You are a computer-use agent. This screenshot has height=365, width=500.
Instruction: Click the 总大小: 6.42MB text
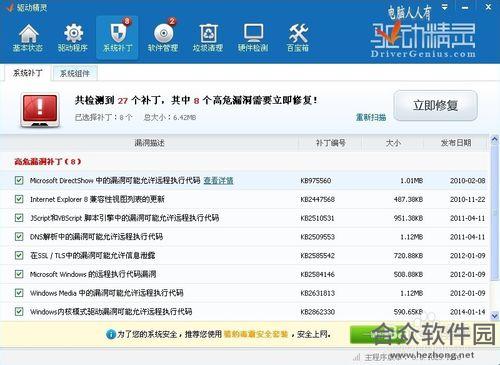[x=170, y=117]
